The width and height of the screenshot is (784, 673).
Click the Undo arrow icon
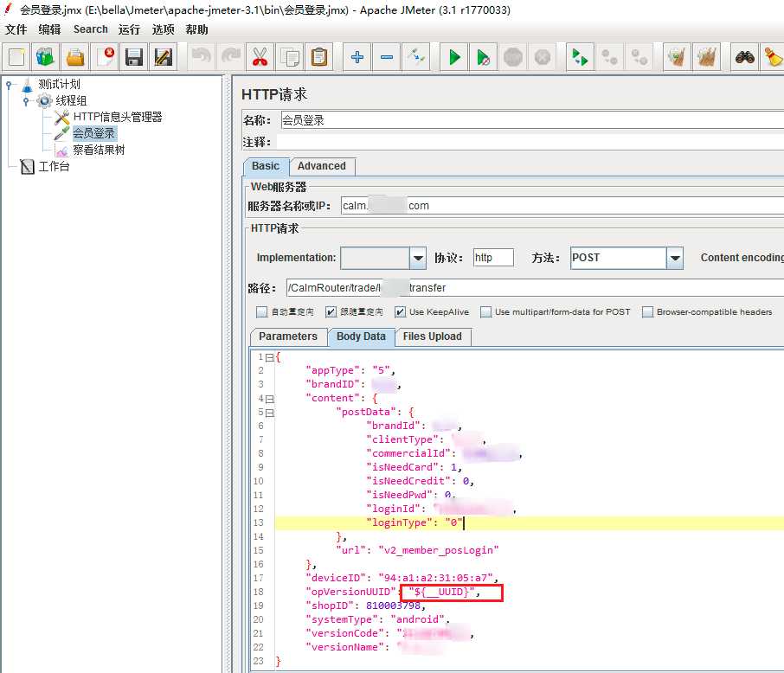(202, 57)
